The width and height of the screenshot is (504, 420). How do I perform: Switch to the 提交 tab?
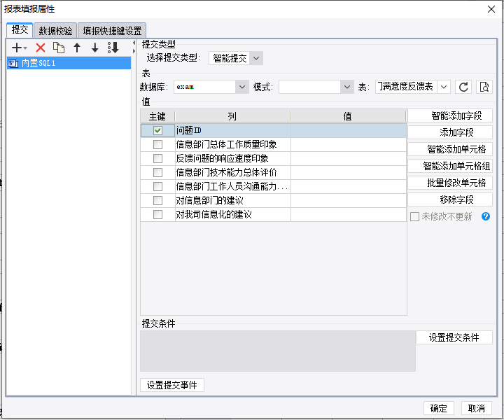point(20,30)
